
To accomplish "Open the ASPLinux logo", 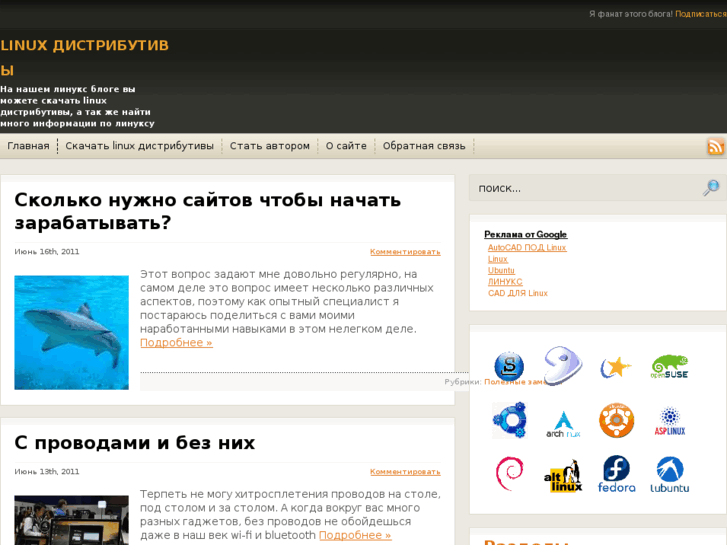I will tap(670, 421).
